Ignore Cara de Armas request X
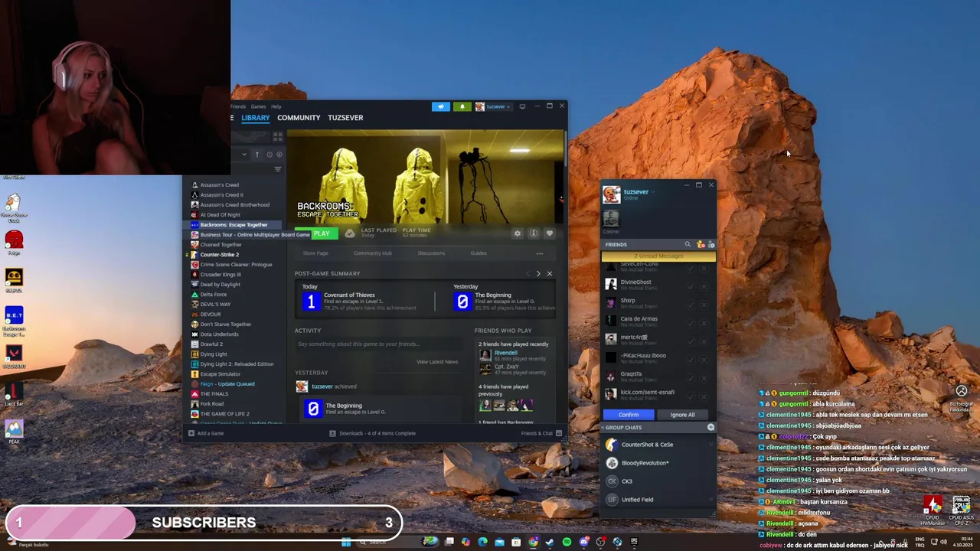Image resolution: width=980 pixels, height=551 pixels. point(704,323)
